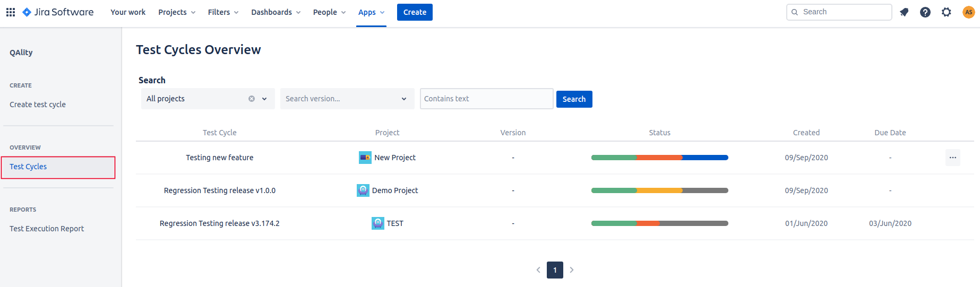Click status bar of Regression Testing v1.0.0

click(660, 190)
